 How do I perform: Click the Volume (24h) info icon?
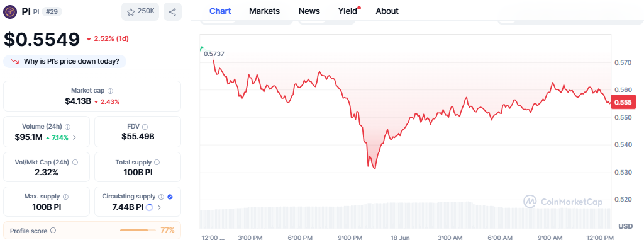click(x=68, y=127)
